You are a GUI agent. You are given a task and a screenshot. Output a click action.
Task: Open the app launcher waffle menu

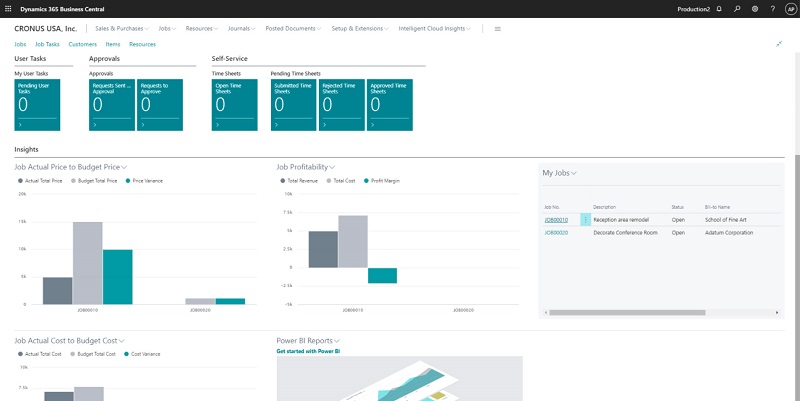click(9, 8)
